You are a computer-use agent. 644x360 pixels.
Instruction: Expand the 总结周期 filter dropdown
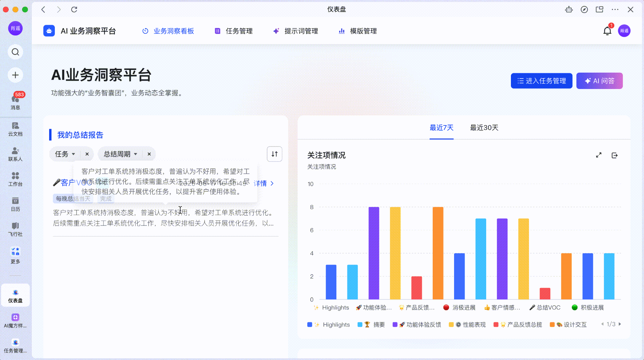coord(120,154)
